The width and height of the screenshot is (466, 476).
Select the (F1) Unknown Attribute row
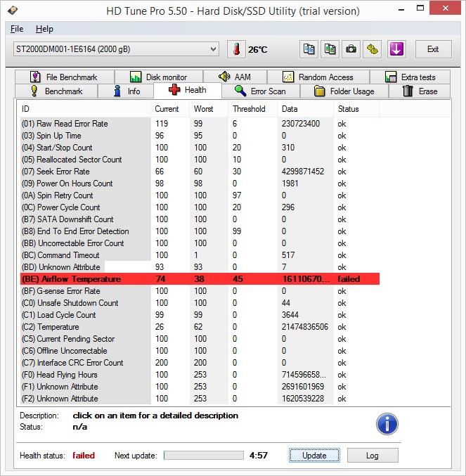(200, 387)
